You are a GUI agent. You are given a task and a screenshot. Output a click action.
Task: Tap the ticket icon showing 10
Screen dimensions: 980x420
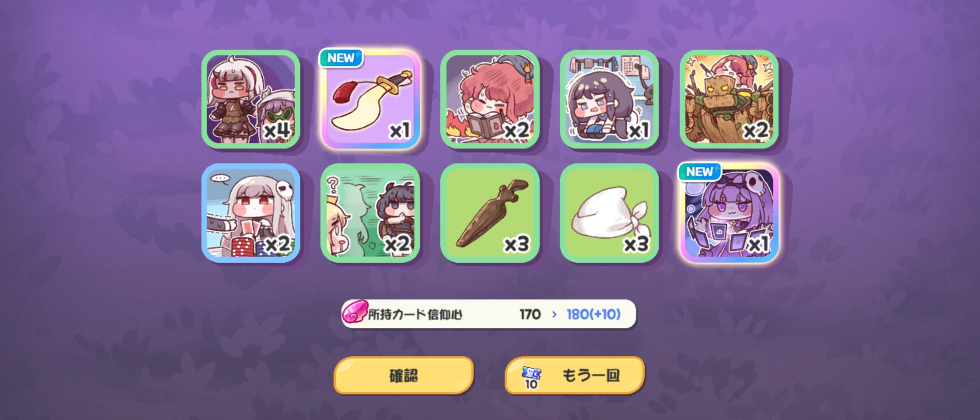[531, 378]
